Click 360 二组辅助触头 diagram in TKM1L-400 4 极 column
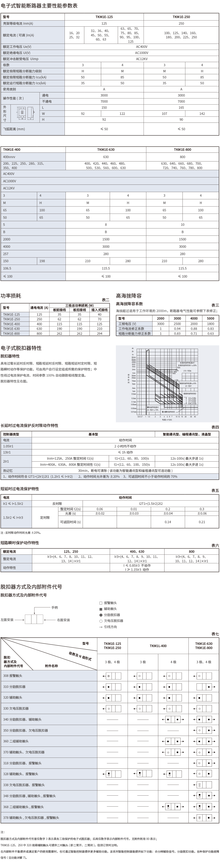Image resolution: width=220 pixels, height=868 pixels. (173, 741)
